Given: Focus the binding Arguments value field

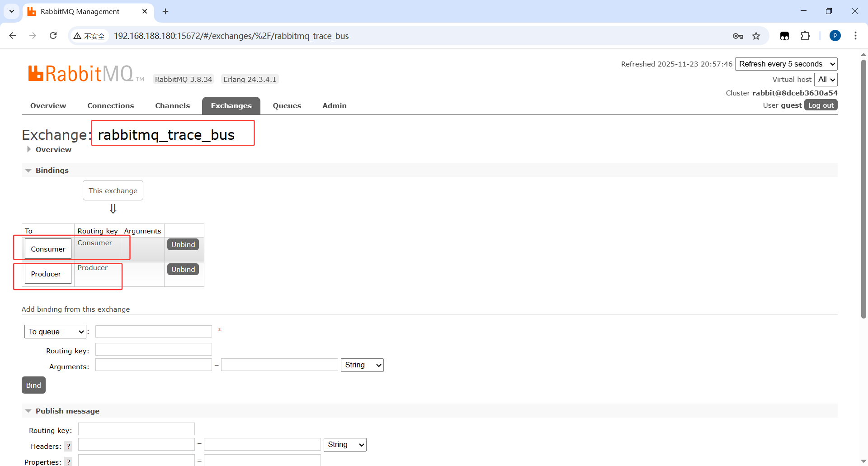Looking at the screenshot, I should (279, 365).
